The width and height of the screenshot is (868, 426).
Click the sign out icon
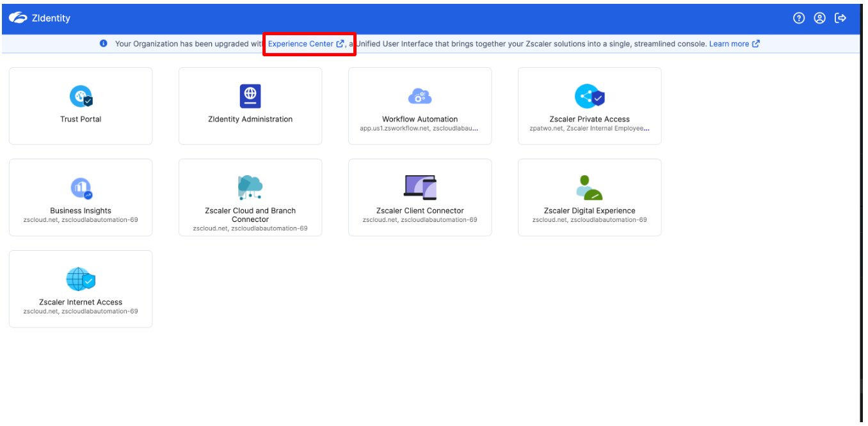(840, 19)
